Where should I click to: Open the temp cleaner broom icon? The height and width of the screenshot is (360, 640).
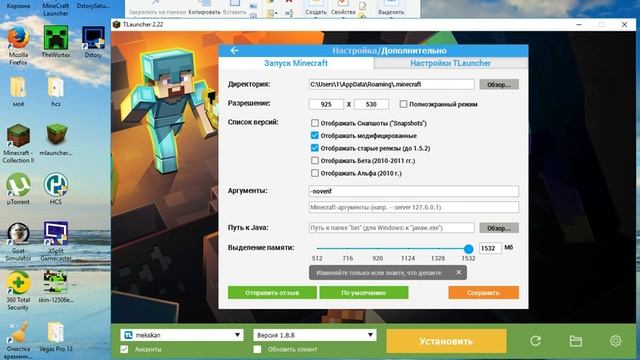[x=18, y=340]
